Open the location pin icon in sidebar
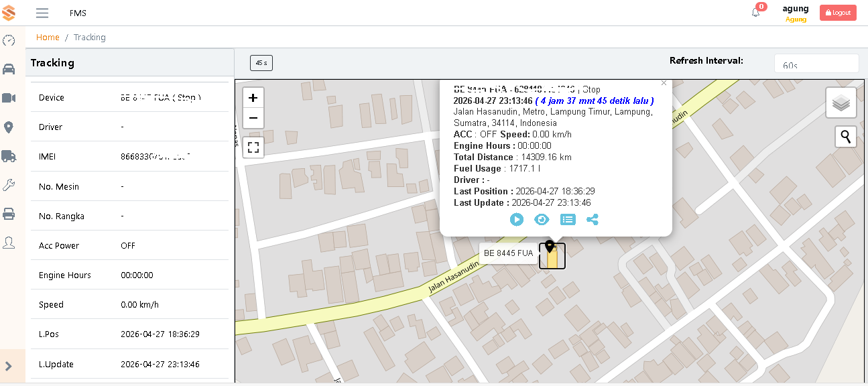The height and width of the screenshot is (386, 868). tap(9, 127)
